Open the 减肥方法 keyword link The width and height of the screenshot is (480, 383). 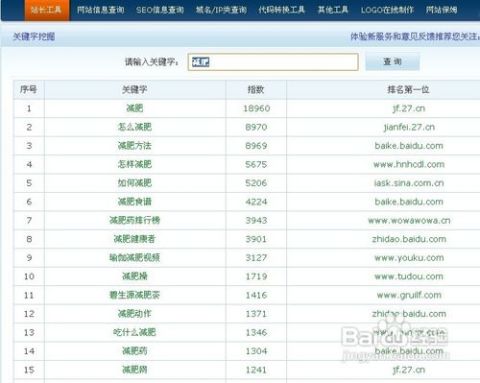click(135, 145)
